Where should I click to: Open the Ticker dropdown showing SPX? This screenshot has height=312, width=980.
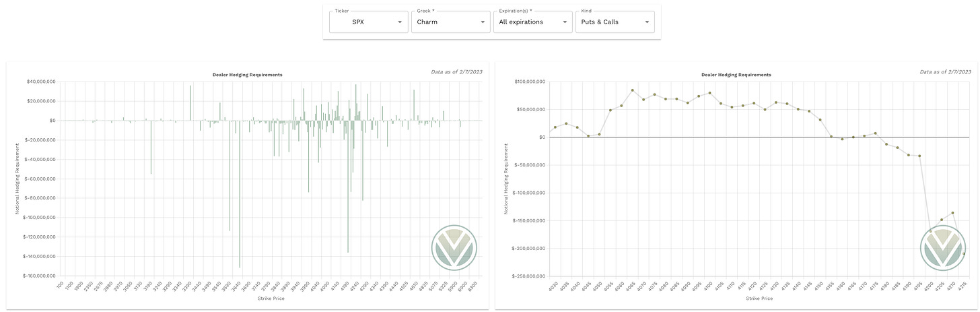(368, 22)
